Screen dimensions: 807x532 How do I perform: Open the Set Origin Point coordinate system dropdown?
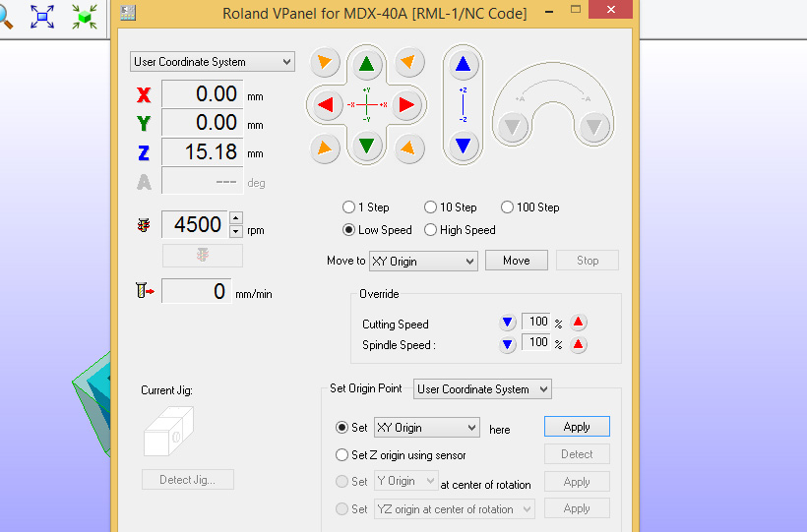pos(482,389)
